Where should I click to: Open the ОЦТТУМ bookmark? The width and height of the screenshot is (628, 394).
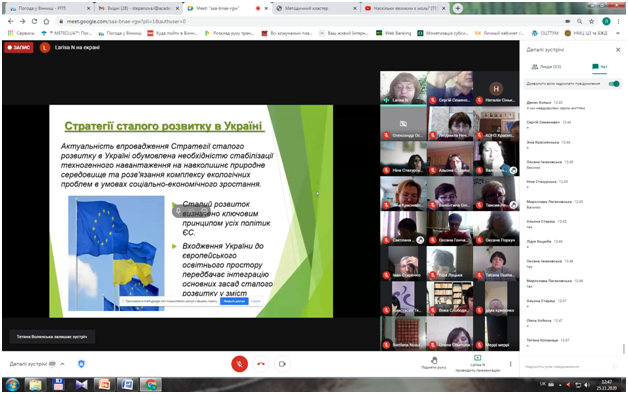click(545, 33)
